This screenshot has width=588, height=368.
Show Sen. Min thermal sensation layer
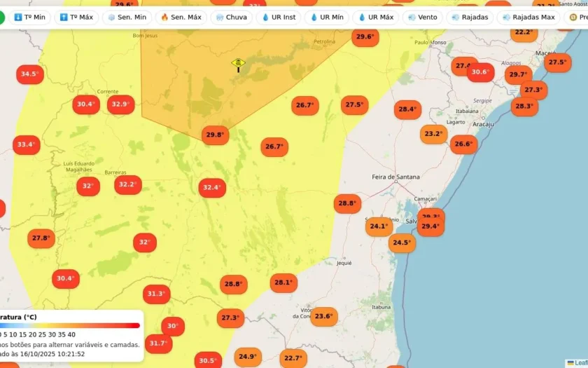[127, 18]
